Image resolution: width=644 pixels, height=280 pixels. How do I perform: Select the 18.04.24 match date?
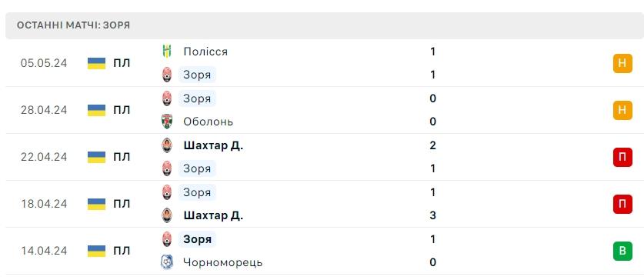(44, 204)
